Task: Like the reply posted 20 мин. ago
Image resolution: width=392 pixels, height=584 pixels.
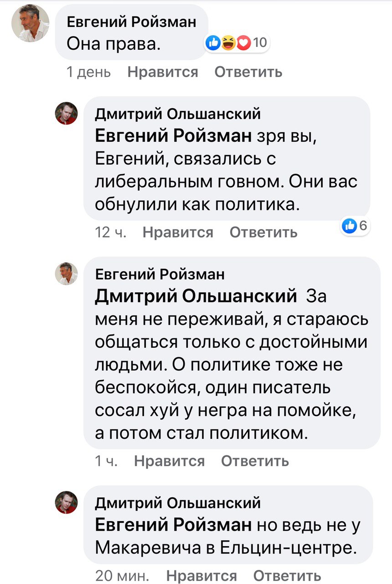Action: coord(201,576)
